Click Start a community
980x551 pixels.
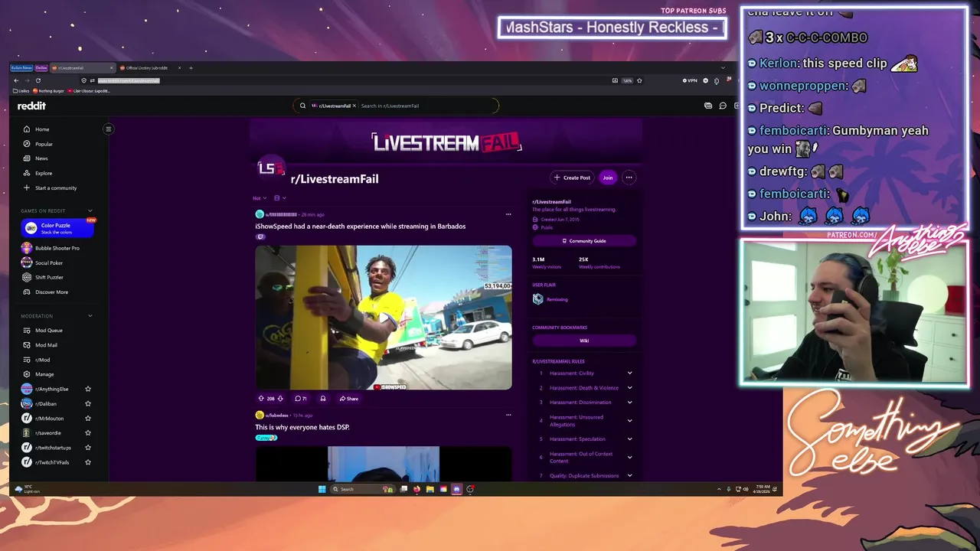[x=55, y=187]
